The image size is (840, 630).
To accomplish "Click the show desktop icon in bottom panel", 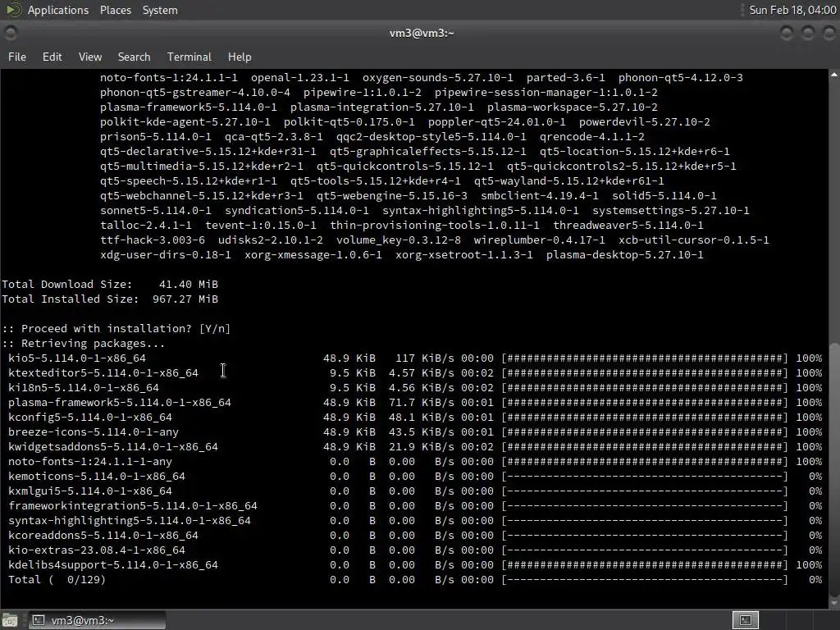I will [x=10, y=620].
